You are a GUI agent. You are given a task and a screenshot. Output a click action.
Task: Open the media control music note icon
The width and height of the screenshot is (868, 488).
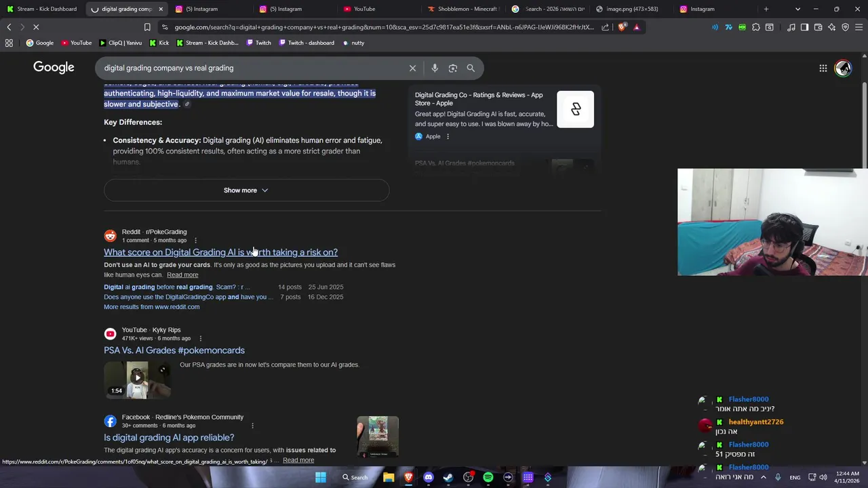pos(791,27)
